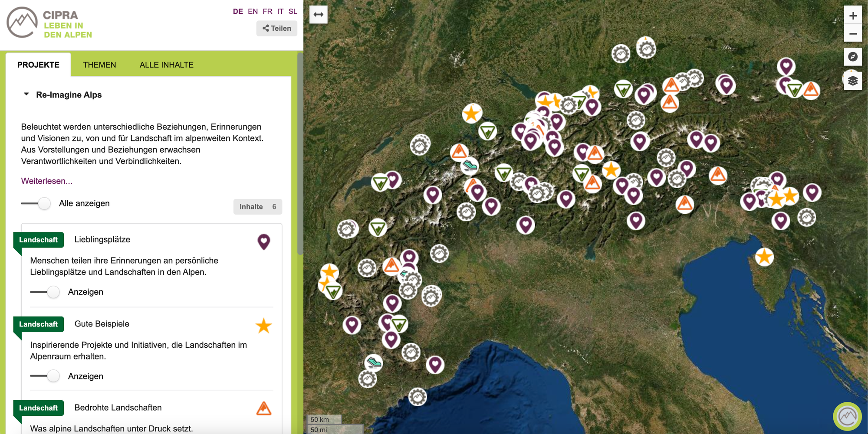
Task: Enable Anzeigen for Lieblingsplätze
Action: click(x=45, y=292)
